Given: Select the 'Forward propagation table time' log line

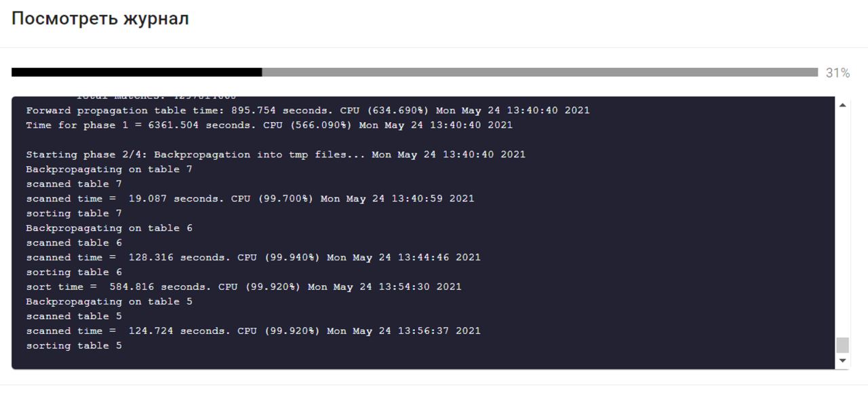Looking at the screenshot, I should coord(308,111).
